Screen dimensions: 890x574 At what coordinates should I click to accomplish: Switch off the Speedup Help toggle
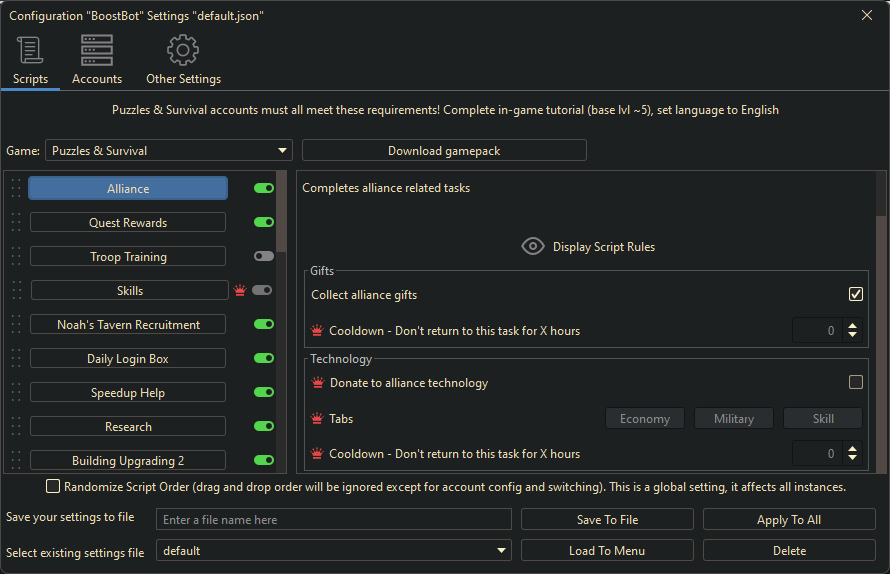[x=264, y=392]
